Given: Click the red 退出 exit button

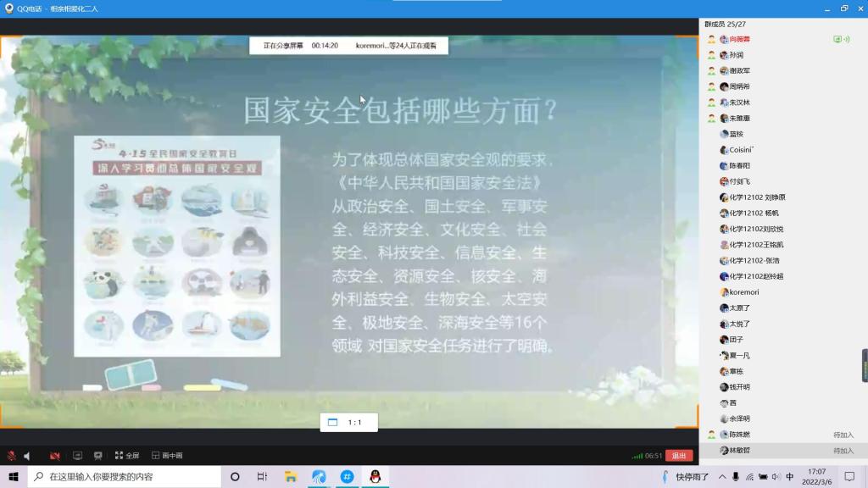Looking at the screenshot, I should click(x=679, y=456).
